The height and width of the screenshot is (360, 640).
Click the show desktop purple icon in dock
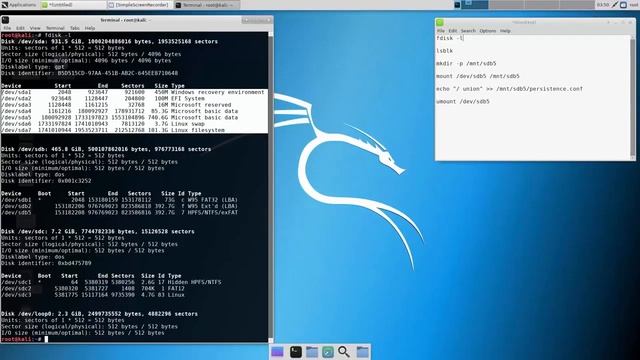tap(277, 351)
